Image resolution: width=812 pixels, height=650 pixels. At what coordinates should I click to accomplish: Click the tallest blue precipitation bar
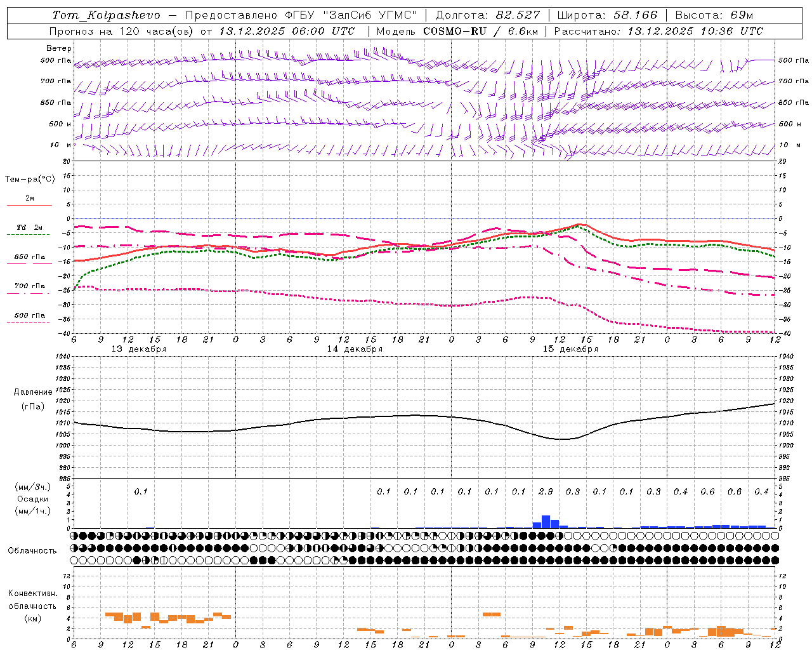tap(546, 522)
